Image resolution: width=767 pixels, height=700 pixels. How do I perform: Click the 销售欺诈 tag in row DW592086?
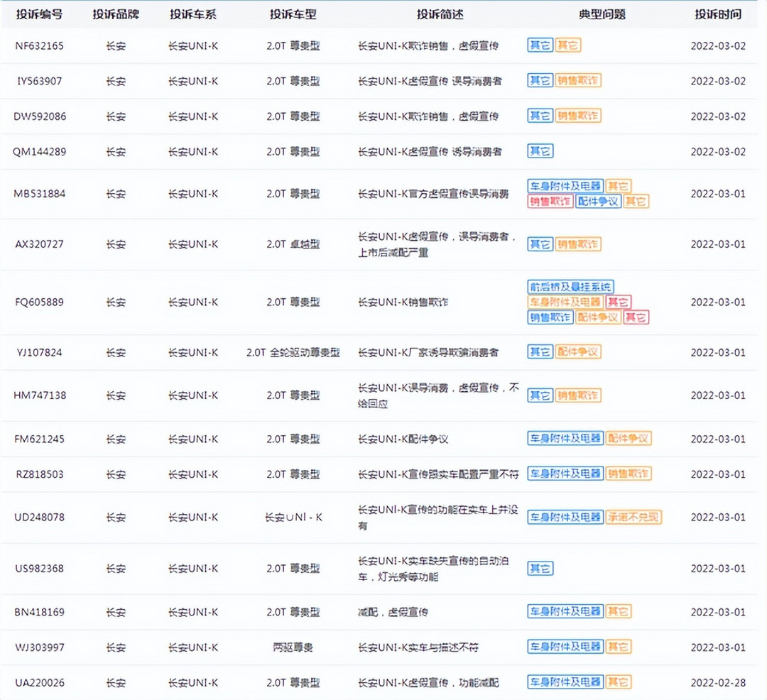pos(577,115)
